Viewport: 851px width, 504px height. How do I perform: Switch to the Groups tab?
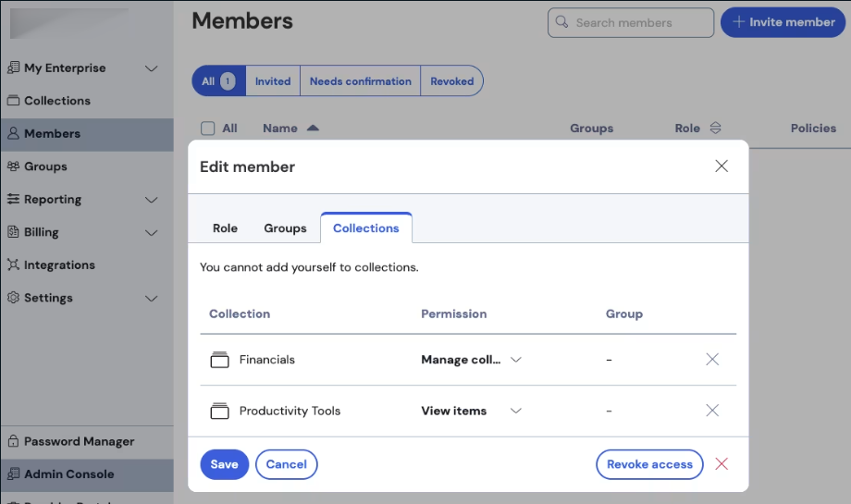coord(285,228)
